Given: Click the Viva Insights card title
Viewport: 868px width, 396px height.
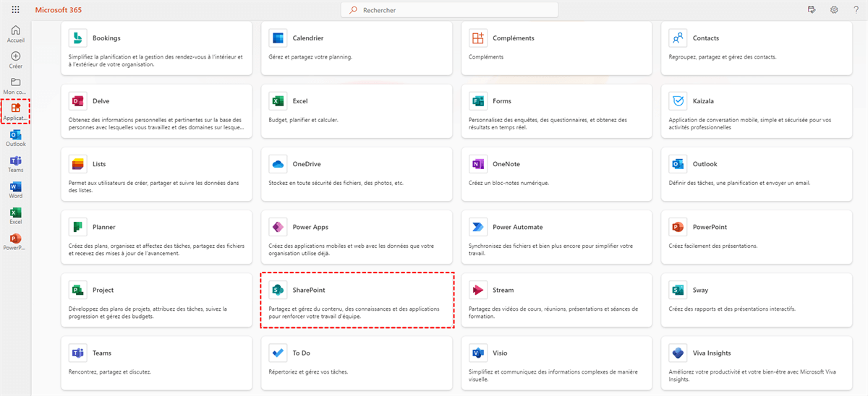Looking at the screenshot, I should coord(712,353).
